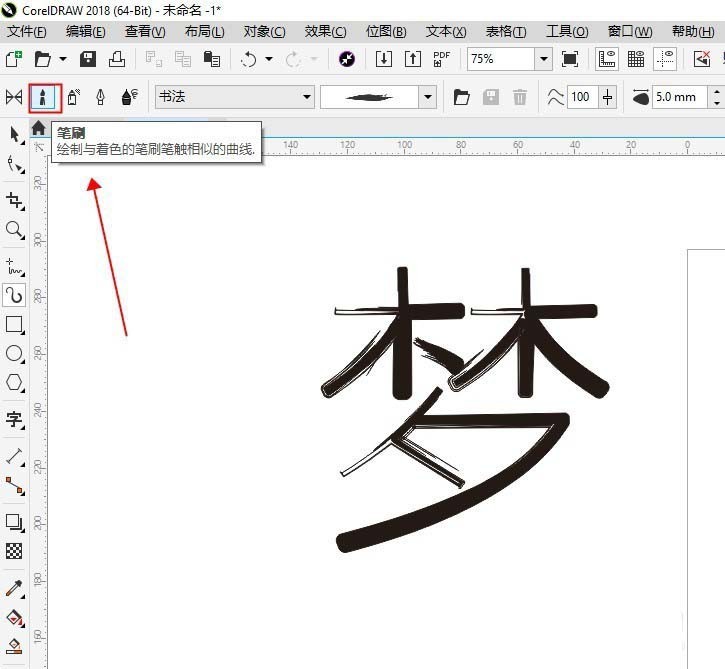Select the Ellipse tool
This screenshot has height=669, width=725.
tap(14, 353)
